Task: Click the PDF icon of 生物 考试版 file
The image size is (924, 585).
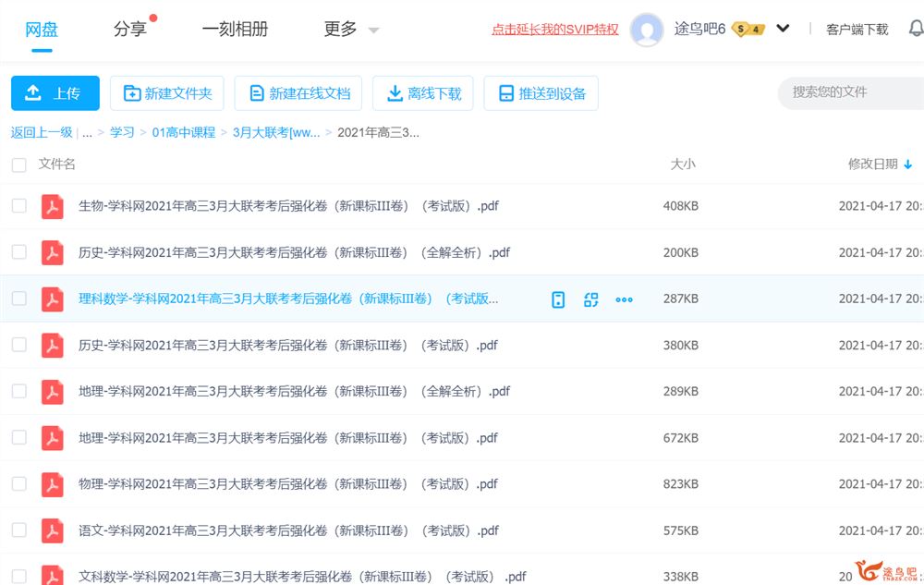Action: click(x=53, y=206)
